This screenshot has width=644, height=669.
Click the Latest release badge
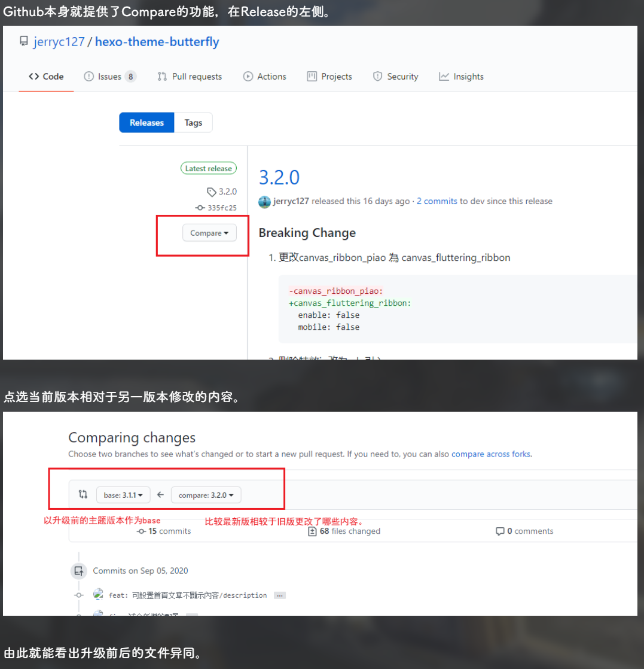209,169
